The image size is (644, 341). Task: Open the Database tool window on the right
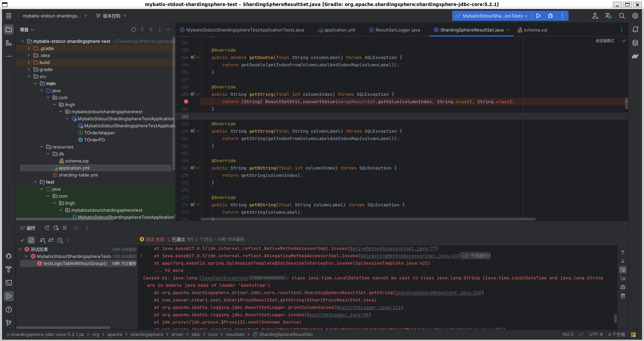[636, 43]
